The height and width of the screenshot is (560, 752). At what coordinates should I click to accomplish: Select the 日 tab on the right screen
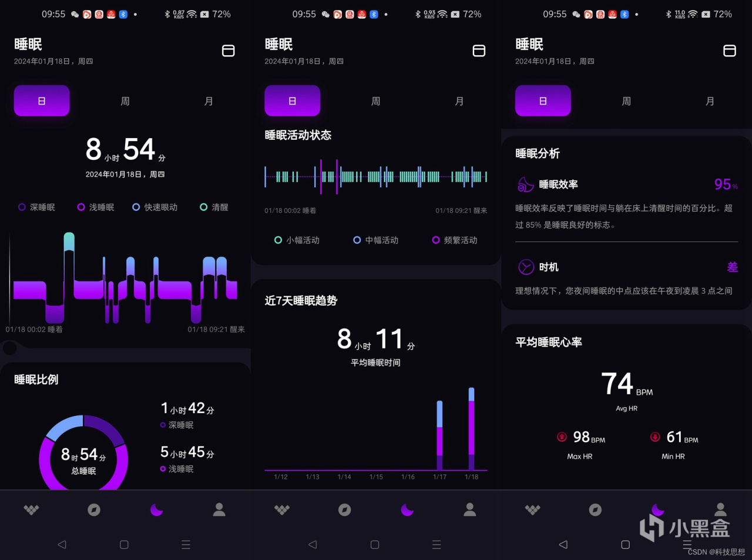[x=543, y=101]
